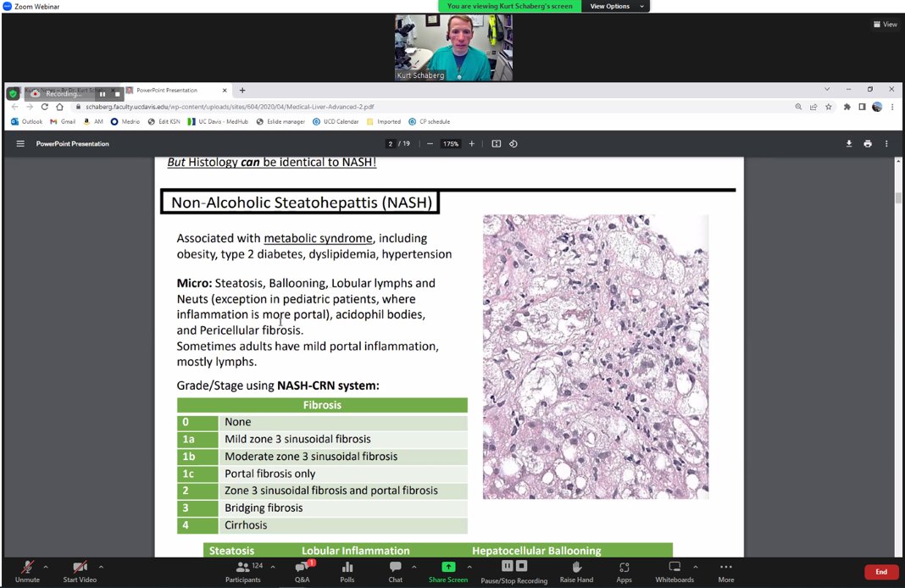Click the fit to page icon
This screenshot has width=905, height=588.
(x=497, y=144)
